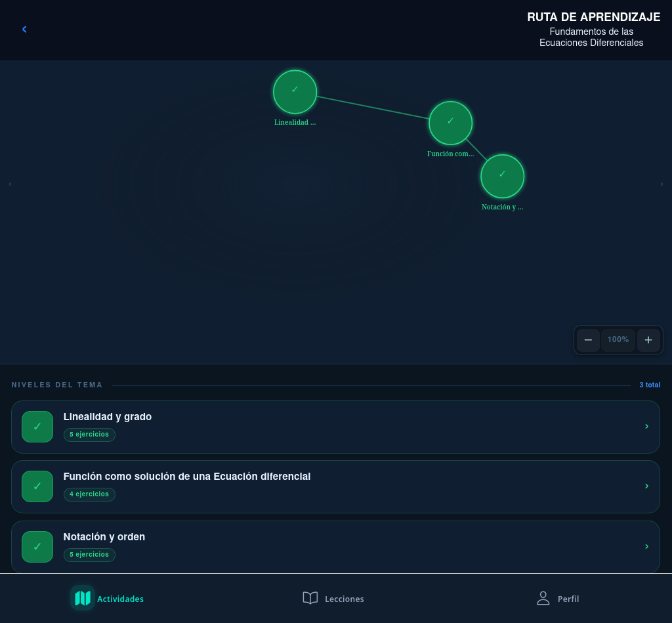
Task: Expand Linealidad y grado via chevron
Action: [646, 427]
